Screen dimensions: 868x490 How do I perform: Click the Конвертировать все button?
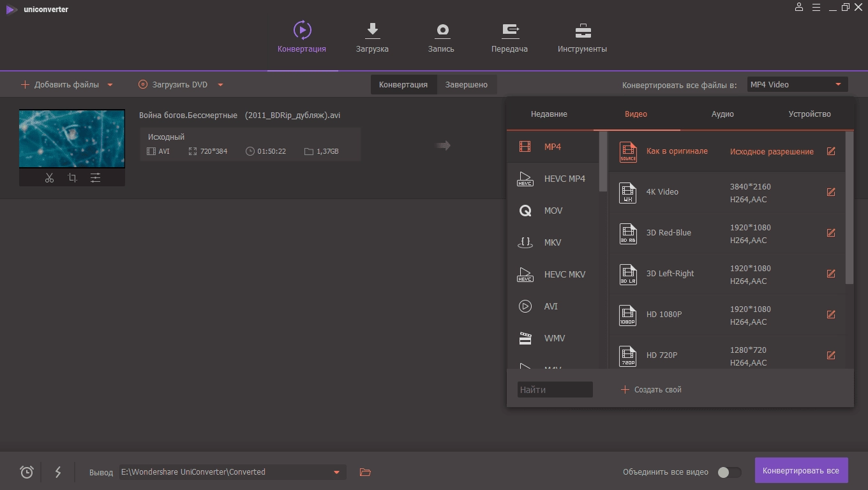[801, 471]
